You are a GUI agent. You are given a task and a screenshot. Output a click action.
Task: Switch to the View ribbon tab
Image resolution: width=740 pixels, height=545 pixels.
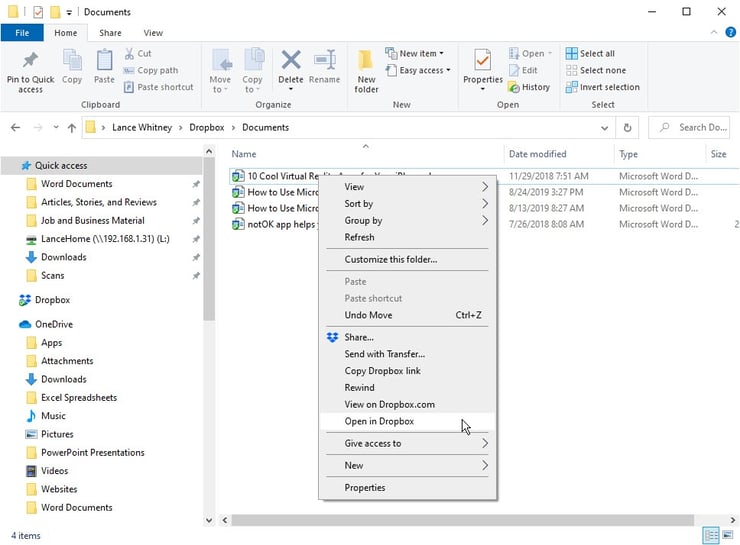click(153, 33)
